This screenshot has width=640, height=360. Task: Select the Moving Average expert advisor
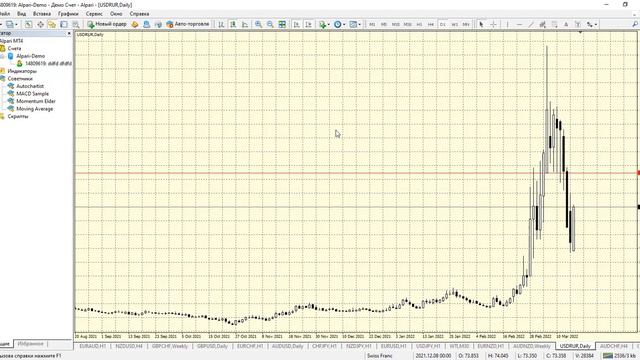coord(35,109)
